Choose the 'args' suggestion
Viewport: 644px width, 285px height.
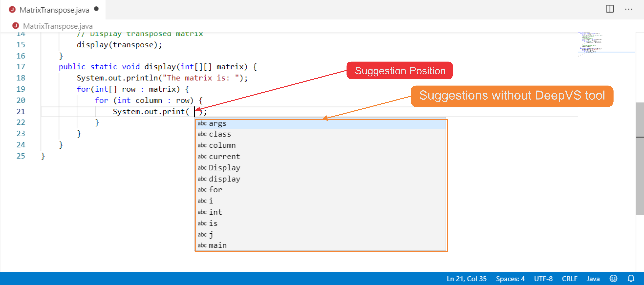tap(320, 123)
